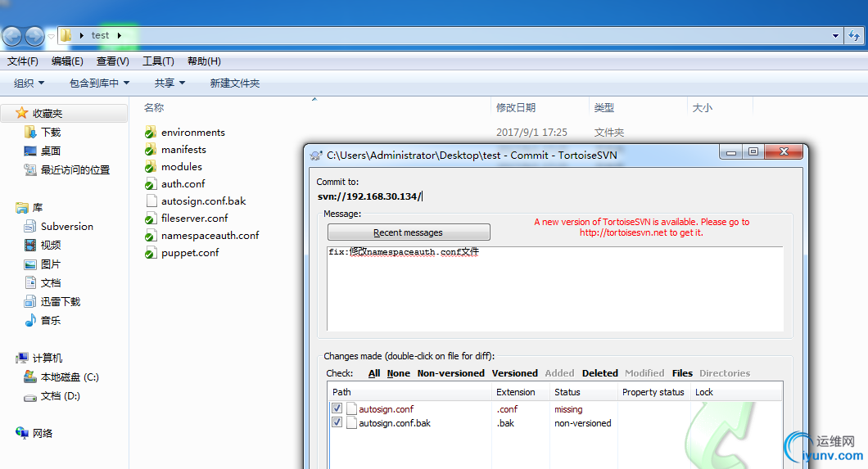The image size is (868, 469).
Task: Click the address bar refresh icon
Action: 854,36
